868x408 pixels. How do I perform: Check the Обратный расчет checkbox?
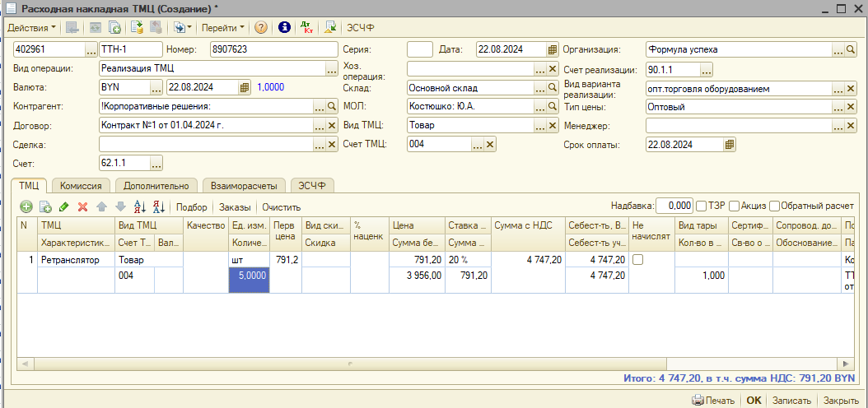tap(774, 206)
